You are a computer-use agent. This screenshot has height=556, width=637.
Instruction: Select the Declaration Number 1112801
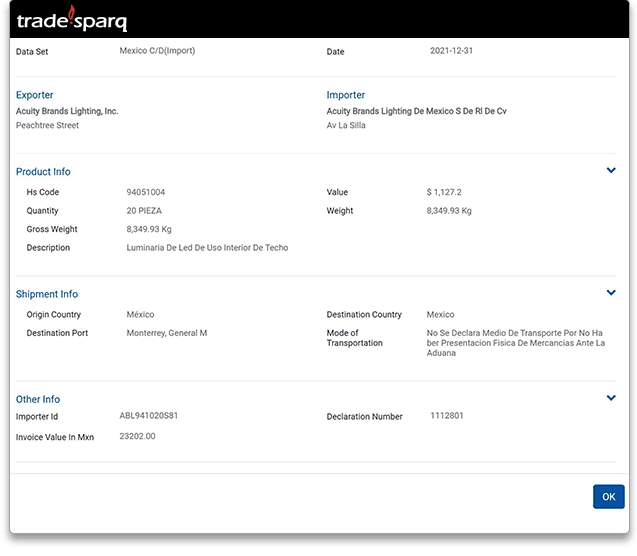click(x=447, y=415)
